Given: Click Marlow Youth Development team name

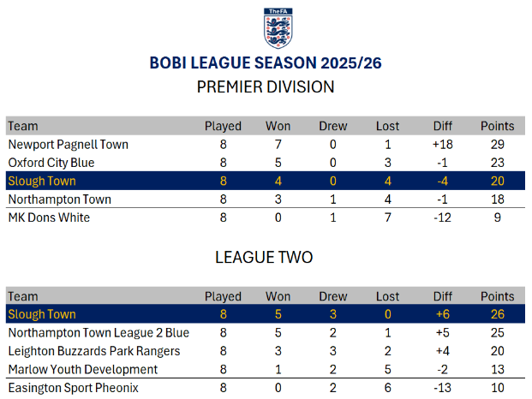Looking at the screenshot, I should pyautogui.click(x=83, y=369).
